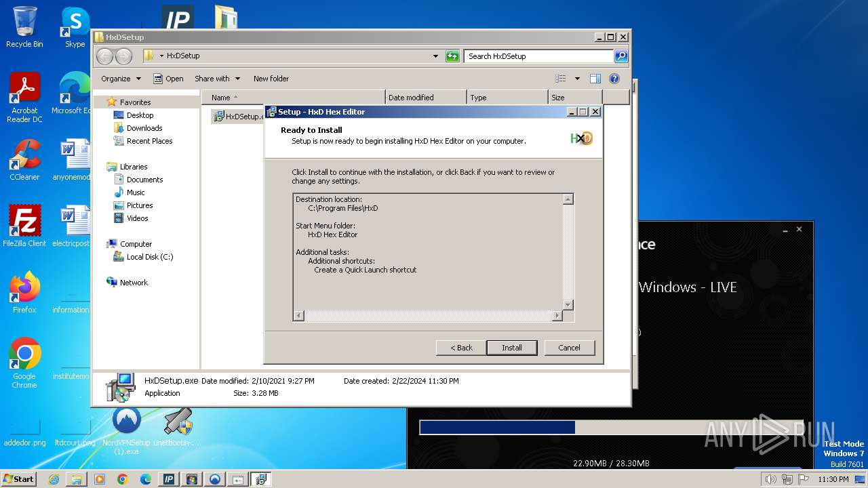Sort by Date modified column header

tap(426, 98)
